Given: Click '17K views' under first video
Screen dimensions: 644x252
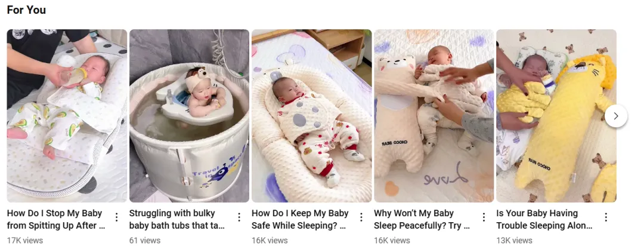Looking at the screenshot, I should [x=25, y=241].
